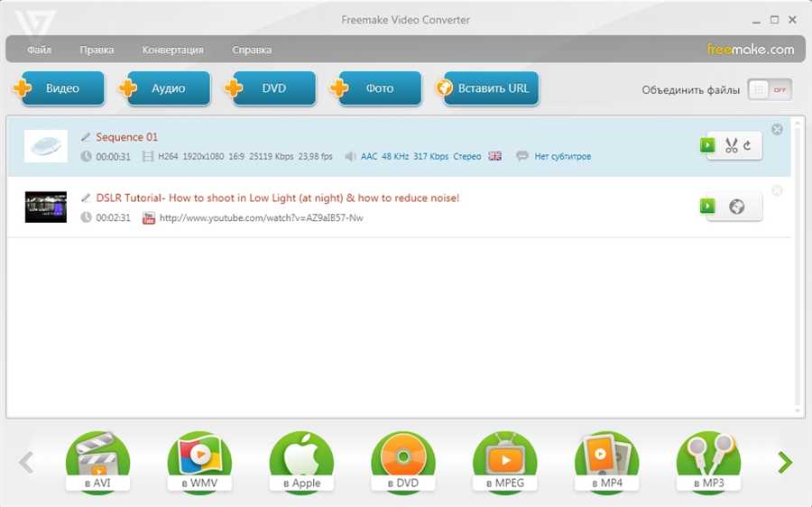Convert to AVI format icon

click(x=97, y=463)
